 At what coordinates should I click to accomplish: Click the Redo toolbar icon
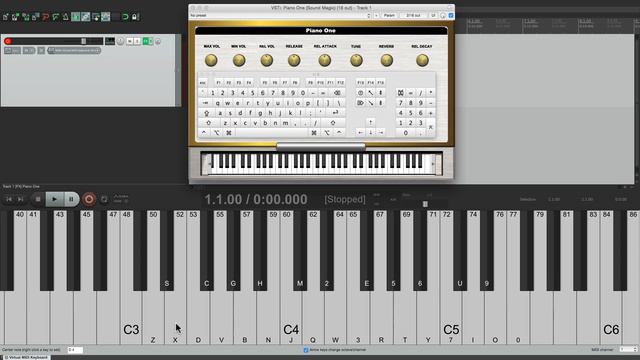tap(56, 17)
